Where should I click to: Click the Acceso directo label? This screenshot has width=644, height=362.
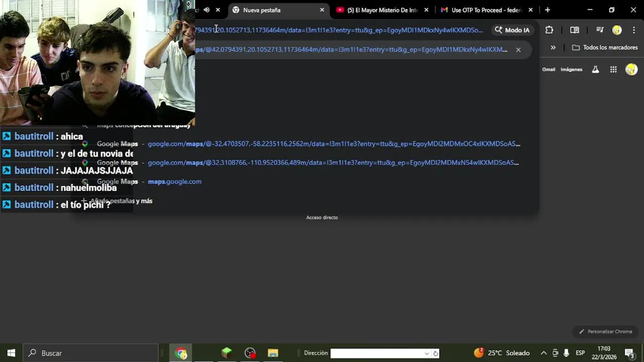click(322, 218)
